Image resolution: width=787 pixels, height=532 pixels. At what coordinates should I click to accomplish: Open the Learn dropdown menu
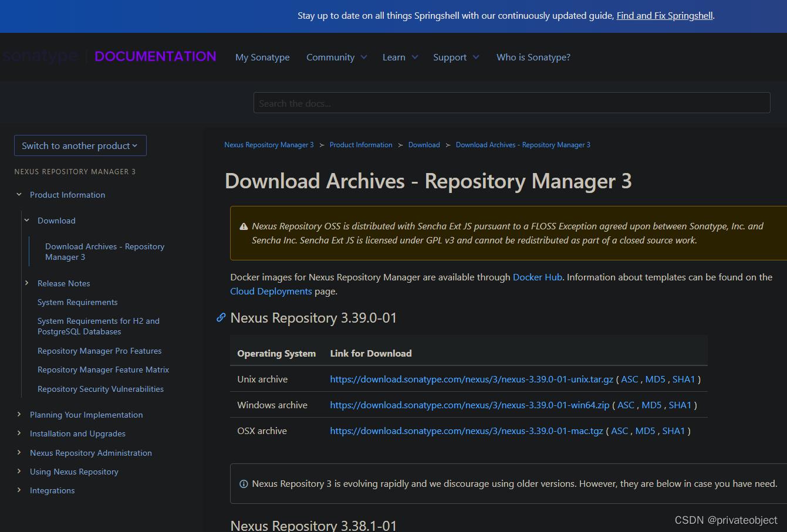point(400,57)
